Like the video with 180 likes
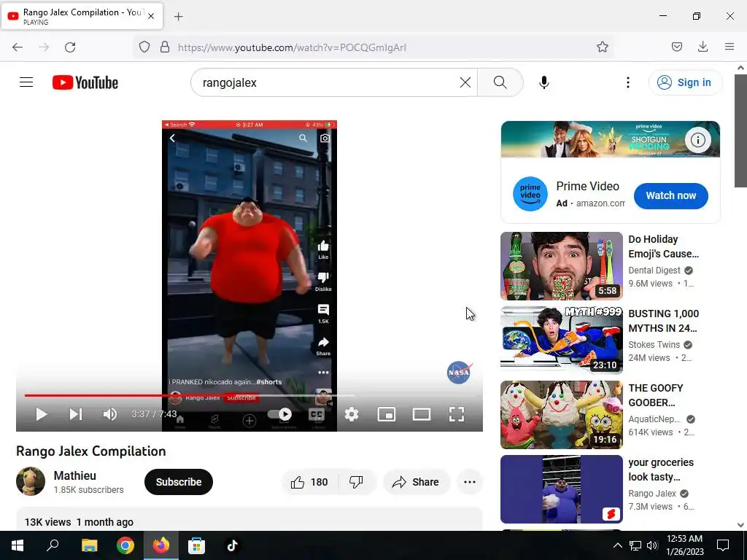Viewport: 747px width, 560px height. [309, 482]
